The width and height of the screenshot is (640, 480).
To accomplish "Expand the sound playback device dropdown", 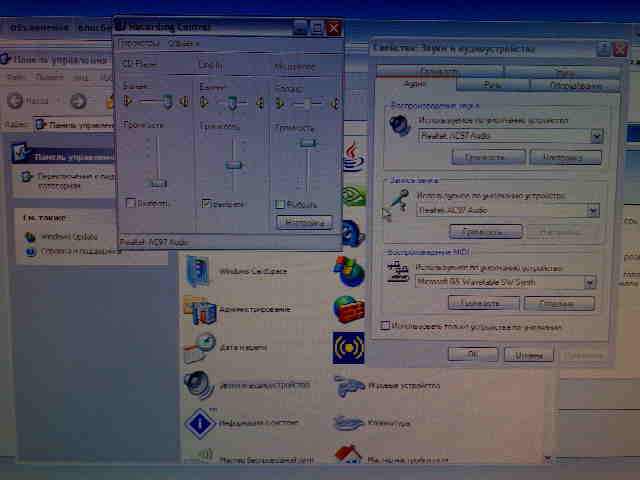I will click(596, 135).
